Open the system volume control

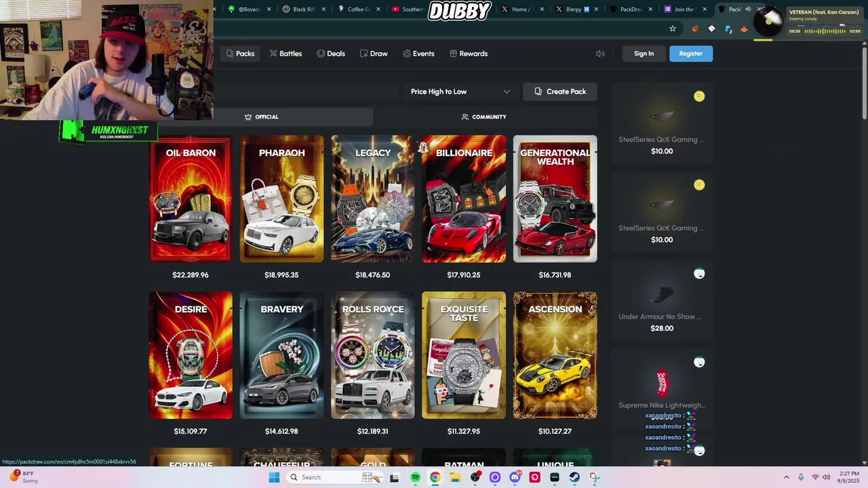(x=827, y=477)
